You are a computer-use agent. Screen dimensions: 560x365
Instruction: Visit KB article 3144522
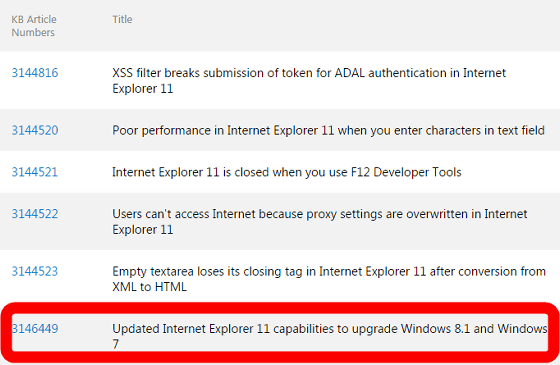[35, 214]
